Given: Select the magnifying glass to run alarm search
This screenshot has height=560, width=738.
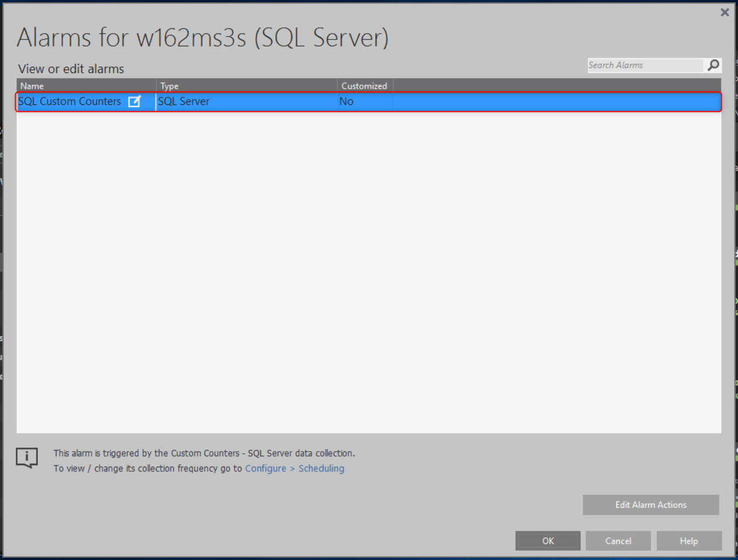Looking at the screenshot, I should [x=713, y=65].
